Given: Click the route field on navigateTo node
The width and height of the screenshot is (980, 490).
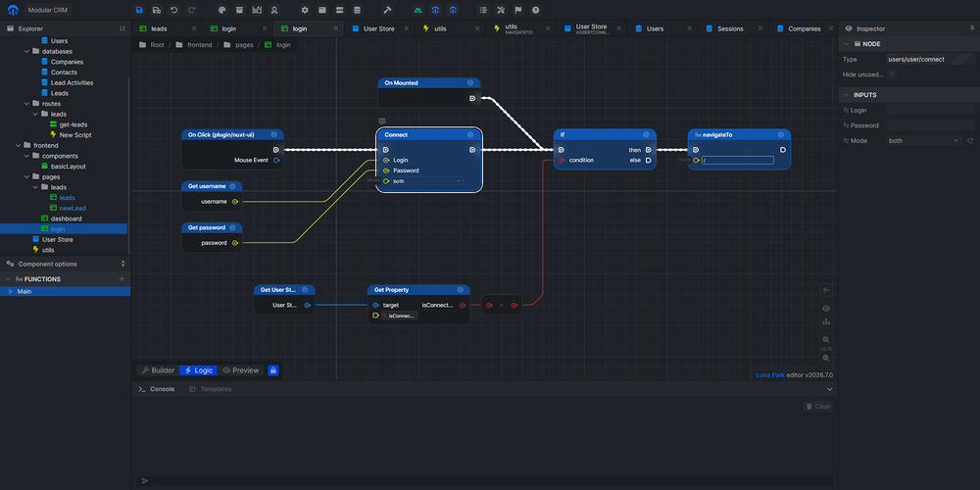Looking at the screenshot, I should (738, 160).
